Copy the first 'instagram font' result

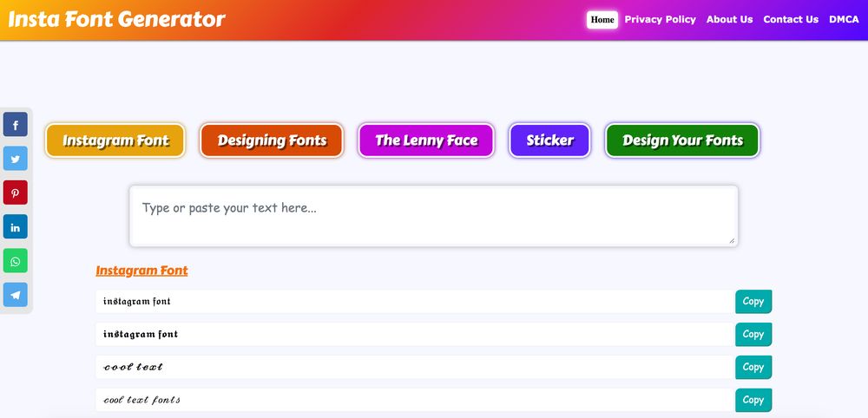[753, 301]
